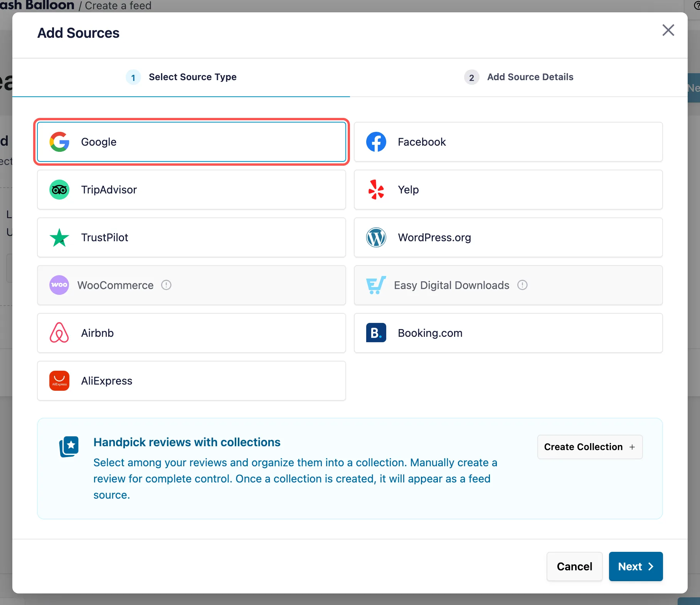Click the Create a feed breadcrumb behind dialog

(x=118, y=6)
